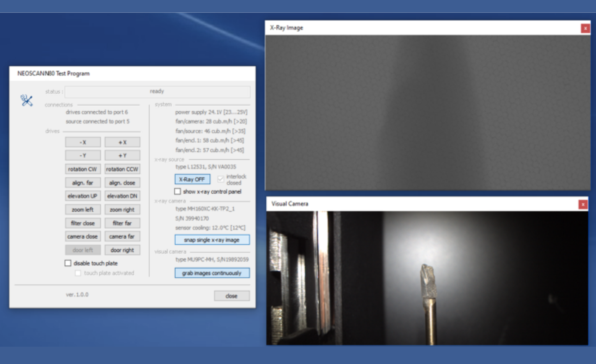
Task: Click camera close drive button
Action: click(x=83, y=236)
